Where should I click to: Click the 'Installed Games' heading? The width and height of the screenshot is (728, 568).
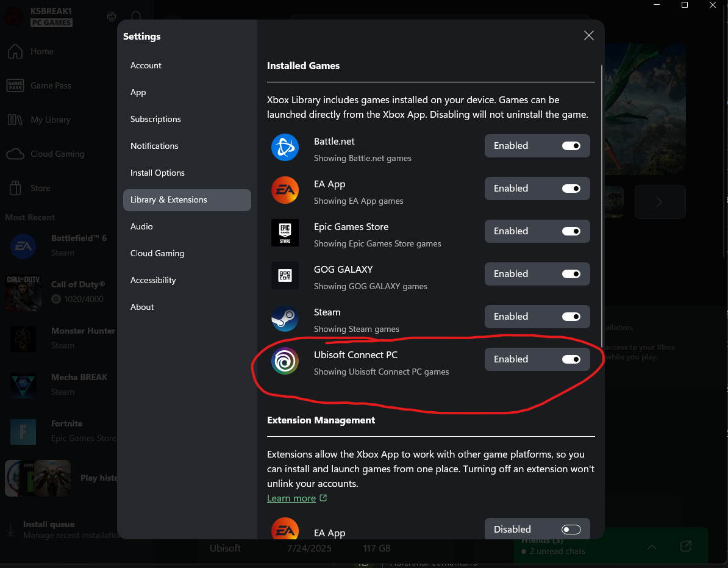click(303, 66)
